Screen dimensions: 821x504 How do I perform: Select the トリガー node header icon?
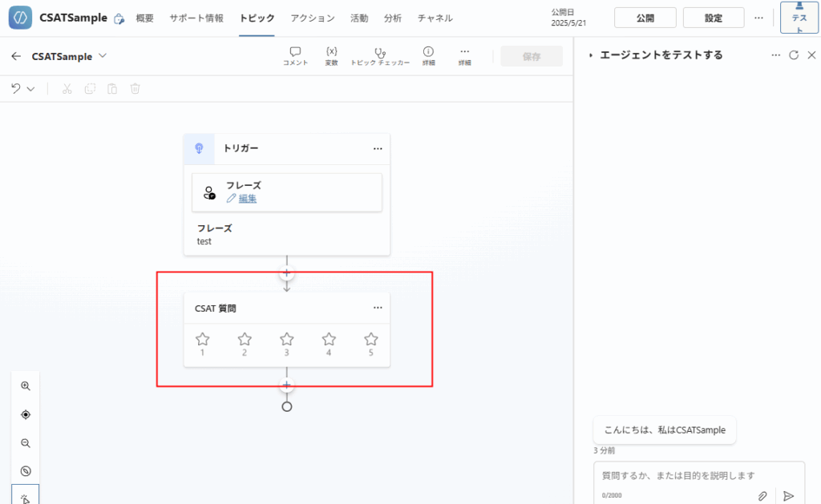tap(199, 148)
